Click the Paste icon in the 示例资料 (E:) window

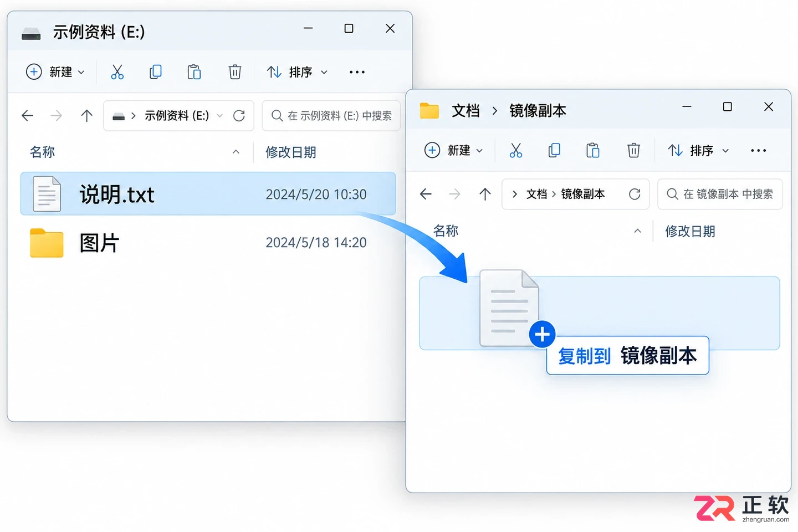point(194,72)
